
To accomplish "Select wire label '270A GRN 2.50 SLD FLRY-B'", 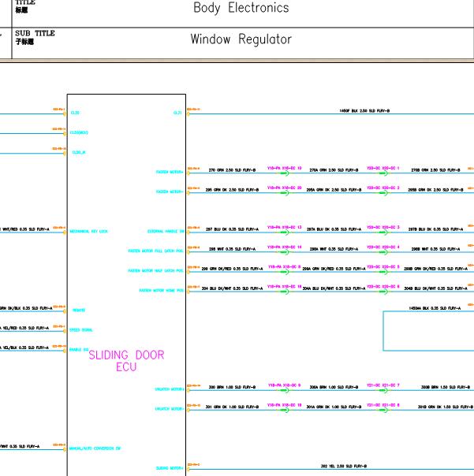I will click(x=334, y=170).
